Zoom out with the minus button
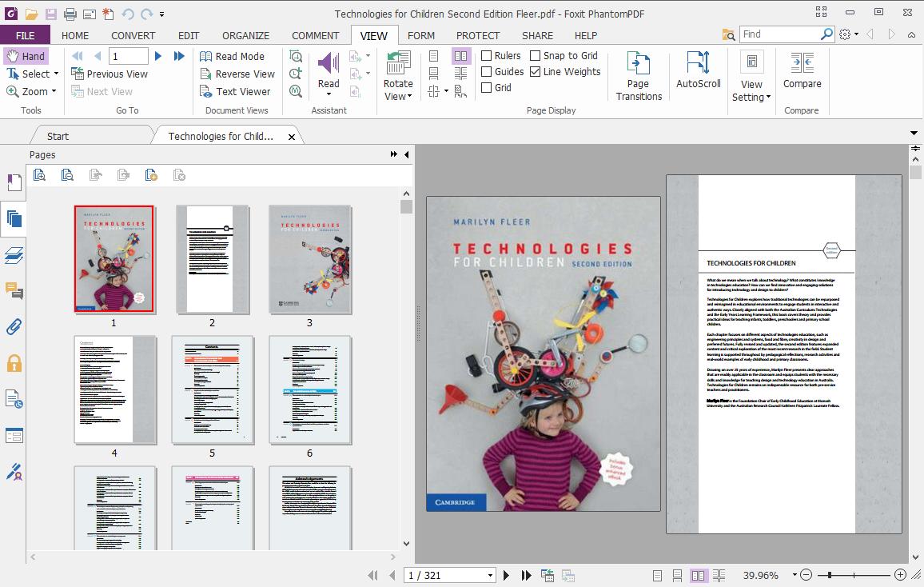The height and width of the screenshot is (587, 924). pyautogui.click(x=807, y=575)
